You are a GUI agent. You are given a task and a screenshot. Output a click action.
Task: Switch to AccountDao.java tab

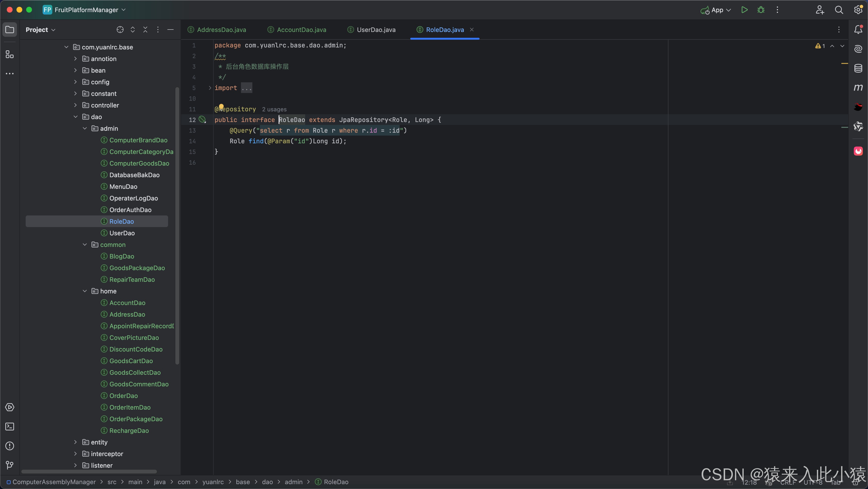(297, 30)
